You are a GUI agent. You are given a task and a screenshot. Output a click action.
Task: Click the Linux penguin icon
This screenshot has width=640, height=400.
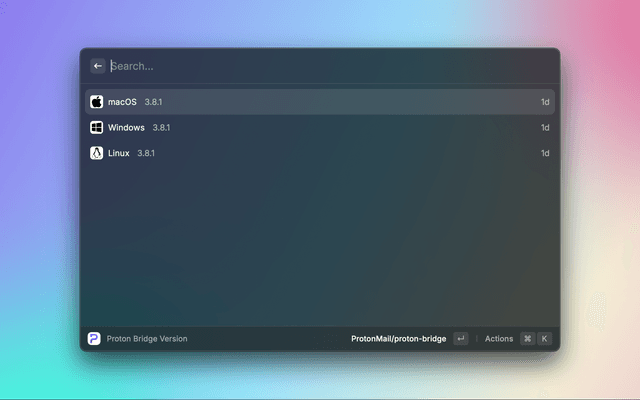pyautogui.click(x=97, y=153)
